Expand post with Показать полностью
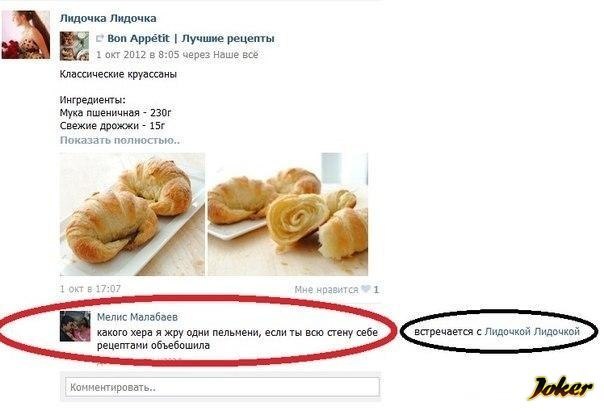 pyautogui.click(x=120, y=140)
